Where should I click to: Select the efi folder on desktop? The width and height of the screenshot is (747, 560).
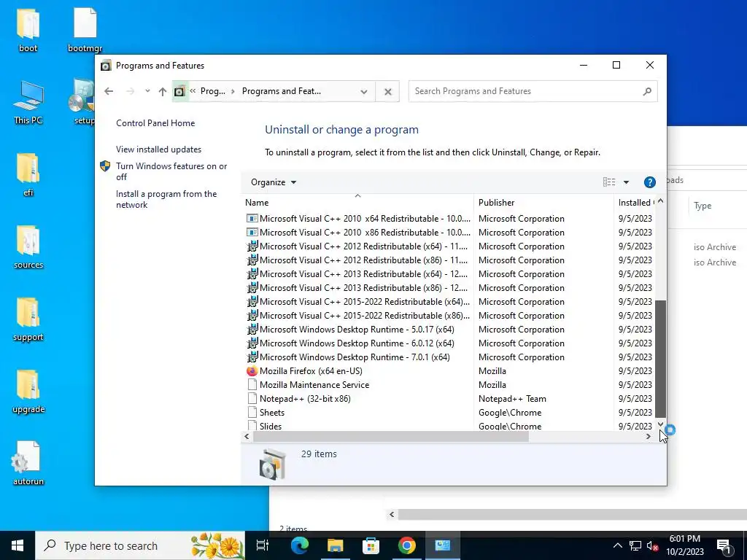pos(28,175)
